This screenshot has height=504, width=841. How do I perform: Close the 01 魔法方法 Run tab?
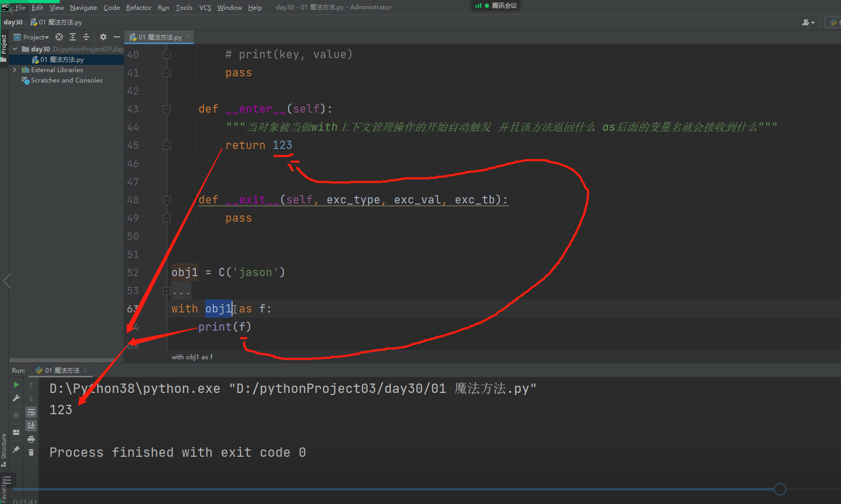click(85, 370)
